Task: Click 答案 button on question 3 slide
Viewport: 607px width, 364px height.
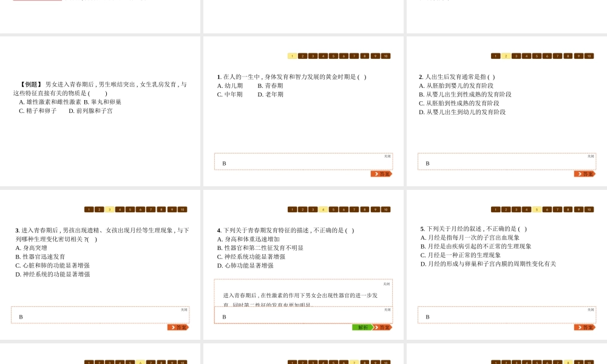Action: [178, 327]
